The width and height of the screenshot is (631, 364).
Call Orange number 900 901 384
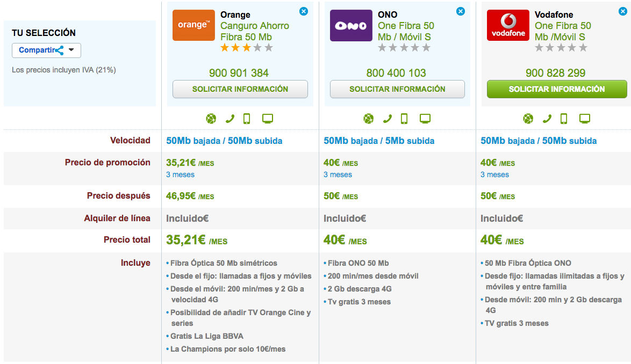coord(239,72)
